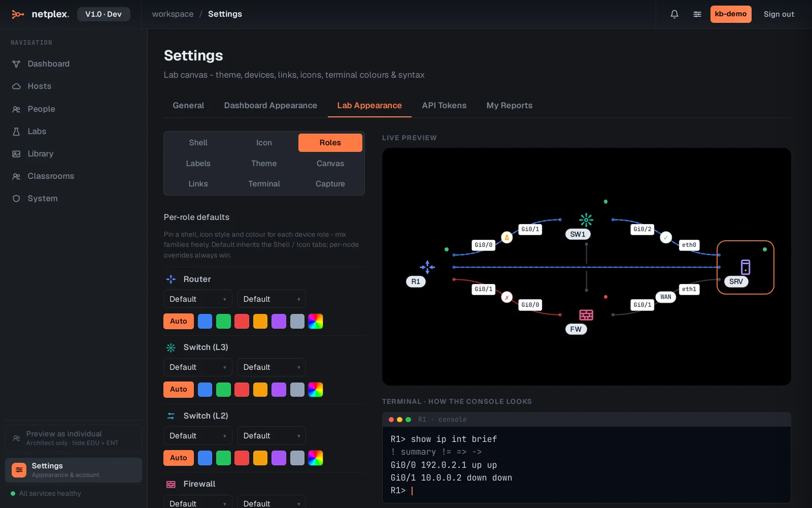Viewport: 812px width, 508px height.
Task: Click the terminal prompt cursor line
Action: 402,491
